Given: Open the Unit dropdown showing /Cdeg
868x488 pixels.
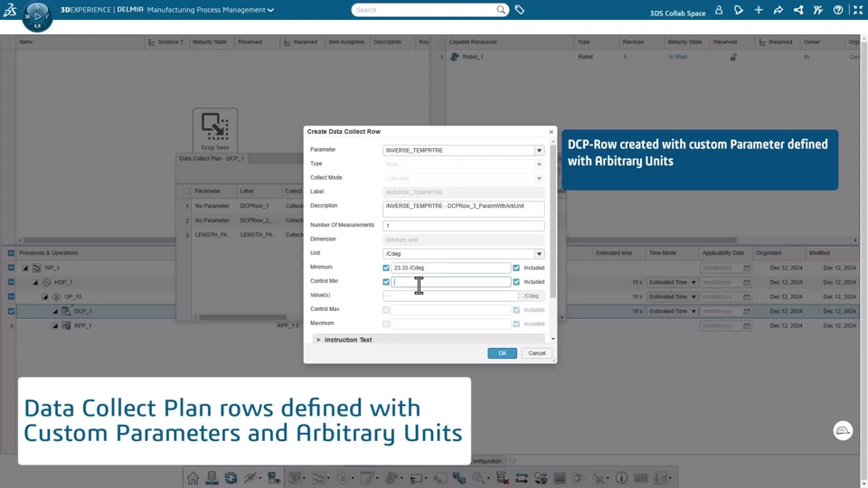Looking at the screenshot, I should click(463, 253).
